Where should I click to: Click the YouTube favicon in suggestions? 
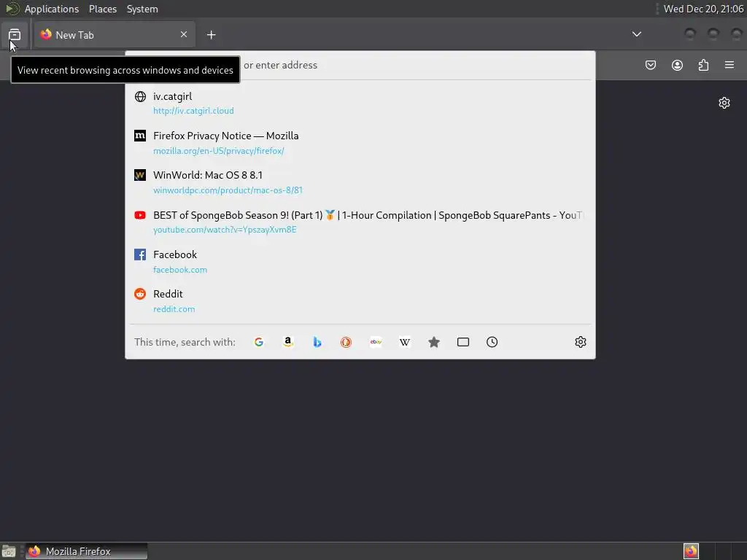[140, 215]
